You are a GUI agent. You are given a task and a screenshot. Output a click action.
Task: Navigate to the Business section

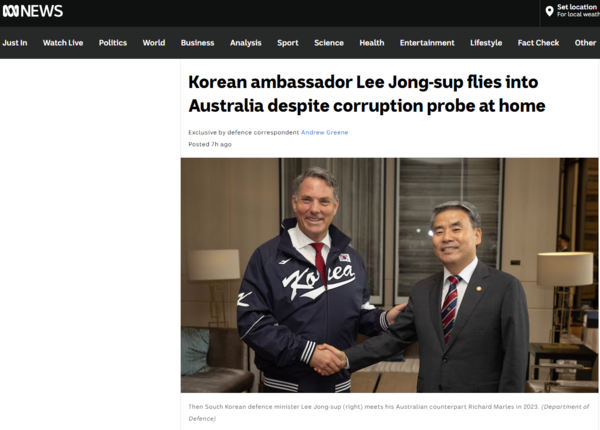197,43
